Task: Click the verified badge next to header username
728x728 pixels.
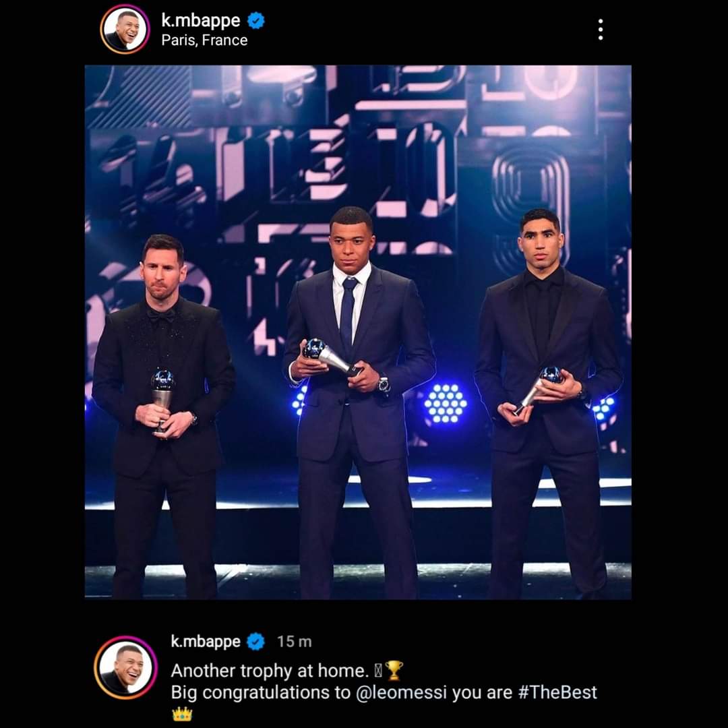Action: click(x=255, y=21)
